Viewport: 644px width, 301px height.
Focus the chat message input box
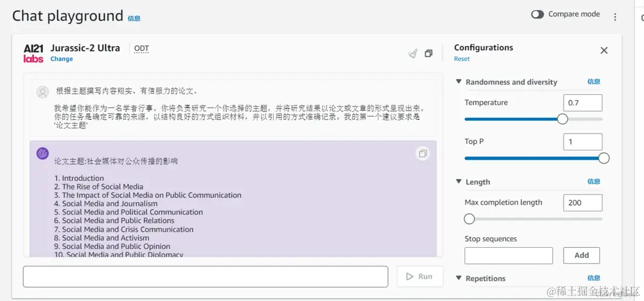point(205,276)
